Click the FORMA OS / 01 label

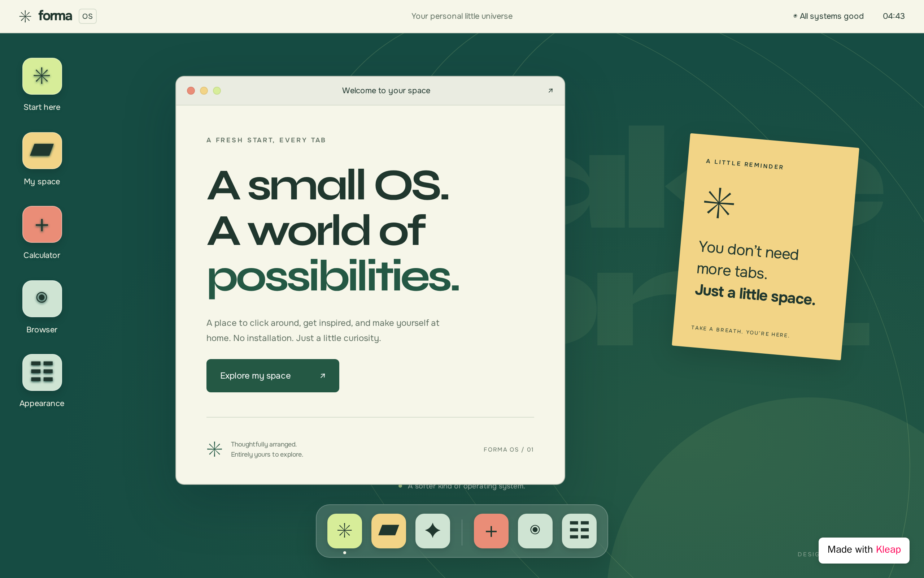[x=509, y=449]
